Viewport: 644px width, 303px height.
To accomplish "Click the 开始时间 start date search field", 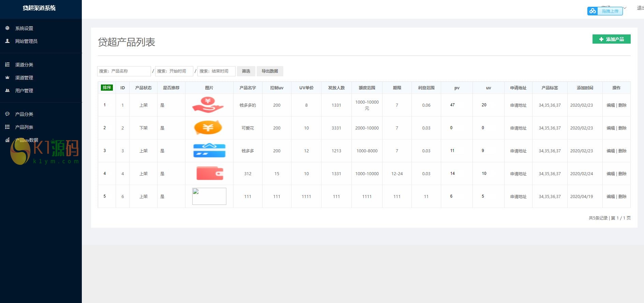I will 174,71.
